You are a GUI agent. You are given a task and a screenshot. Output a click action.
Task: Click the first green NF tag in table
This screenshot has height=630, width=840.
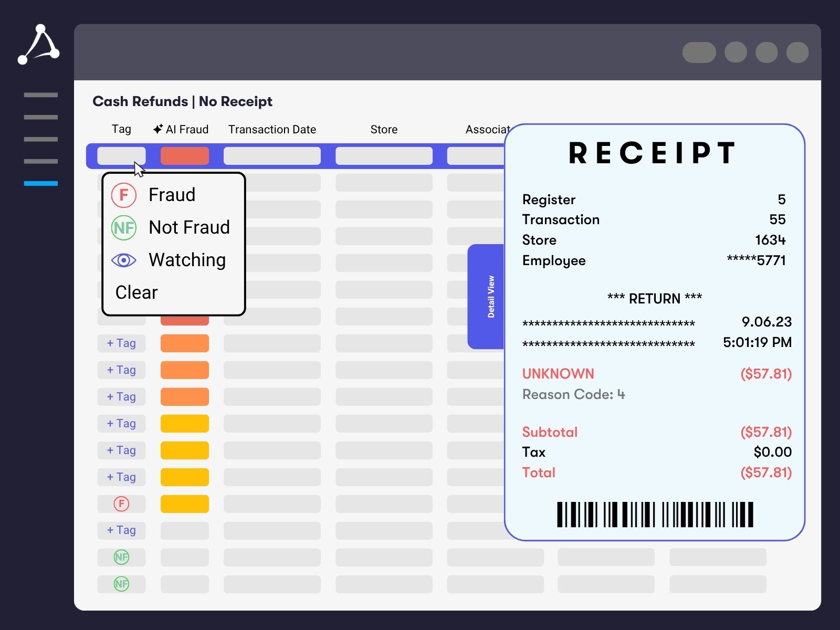(x=121, y=557)
